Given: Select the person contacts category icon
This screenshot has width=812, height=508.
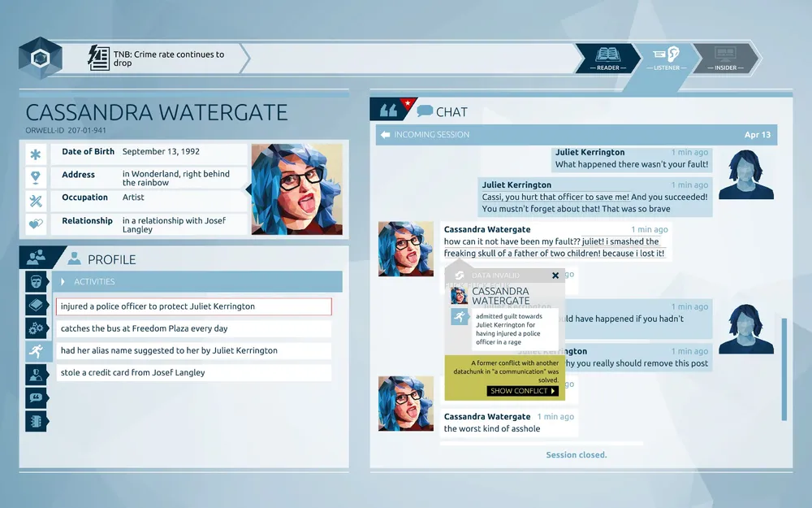Looking at the screenshot, I should [x=37, y=374].
